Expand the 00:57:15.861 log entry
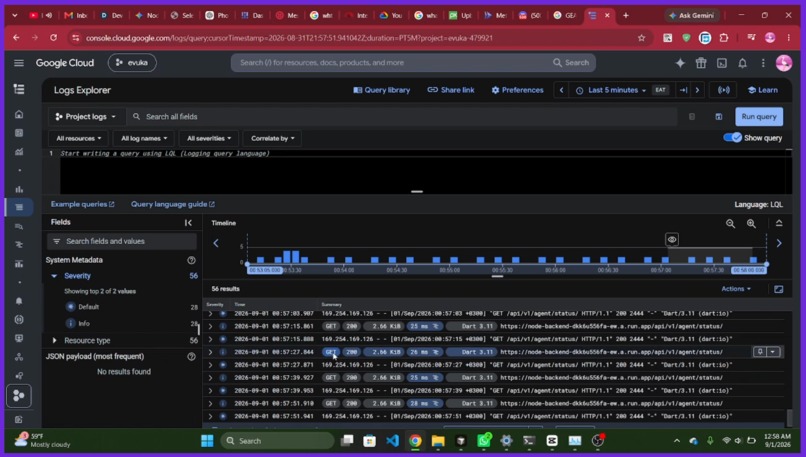The image size is (806, 457). [210, 326]
